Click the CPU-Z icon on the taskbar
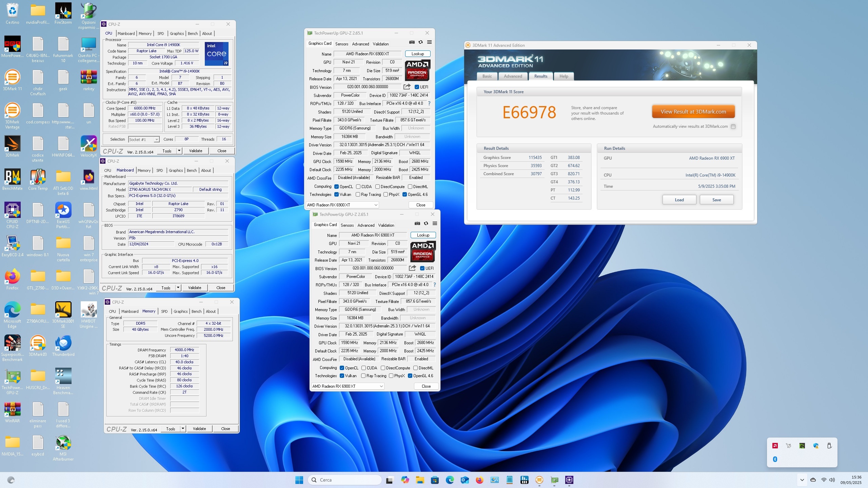The image size is (868, 488). point(569,480)
